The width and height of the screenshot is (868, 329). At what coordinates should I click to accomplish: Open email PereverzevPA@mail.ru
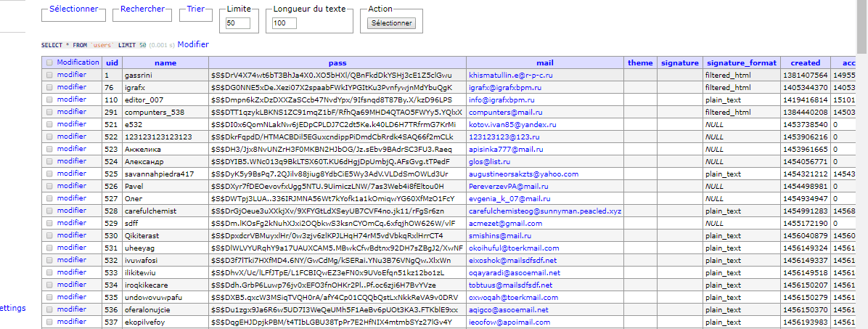point(508,187)
